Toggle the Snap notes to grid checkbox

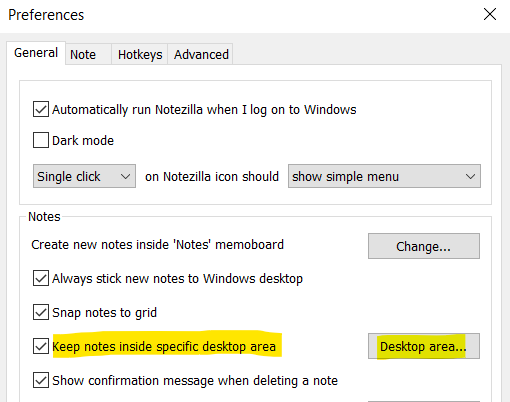pyautogui.click(x=41, y=312)
